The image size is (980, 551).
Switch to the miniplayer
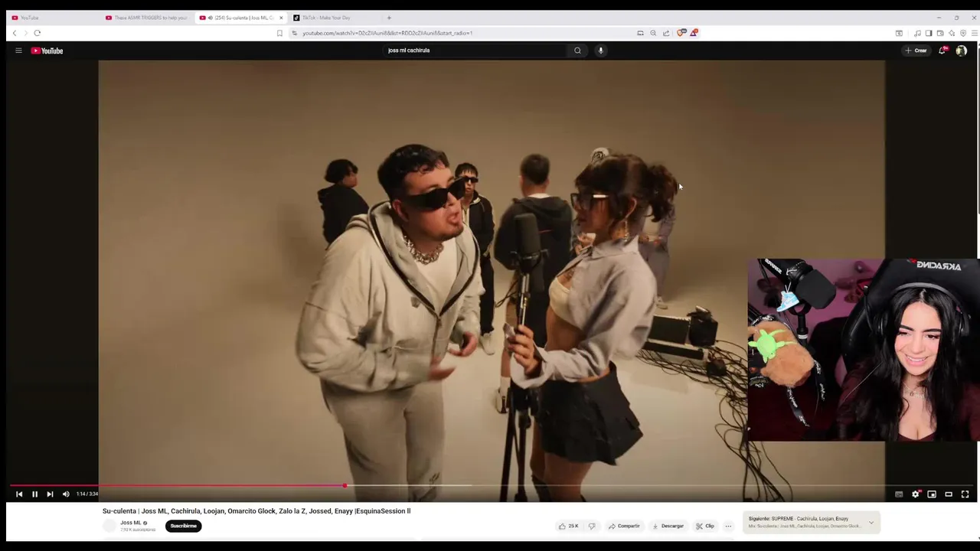coord(932,494)
